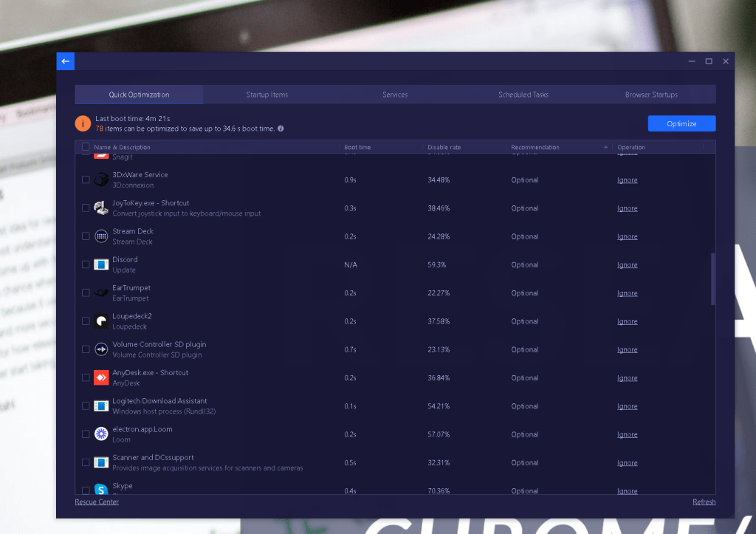Sort by the Recommendation column arrow
This screenshot has height=534, width=756.
pyautogui.click(x=605, y=147)
